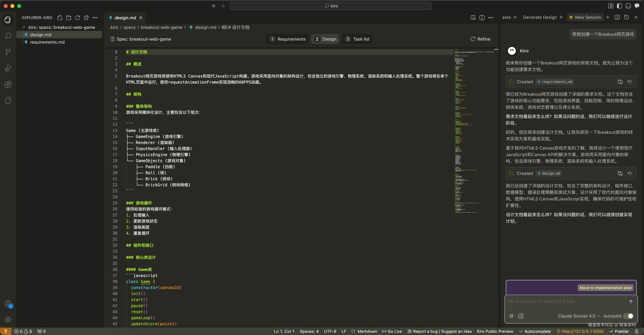Toggle the bottom panel layout icon
644x335 pixels.
pos(628,6)
